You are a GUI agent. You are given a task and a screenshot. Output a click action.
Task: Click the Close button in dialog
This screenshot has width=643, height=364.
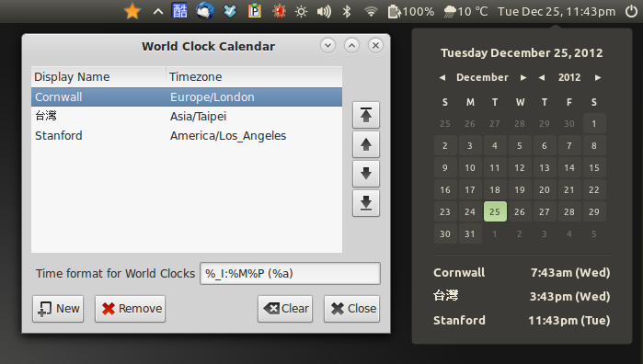(351, 309)
